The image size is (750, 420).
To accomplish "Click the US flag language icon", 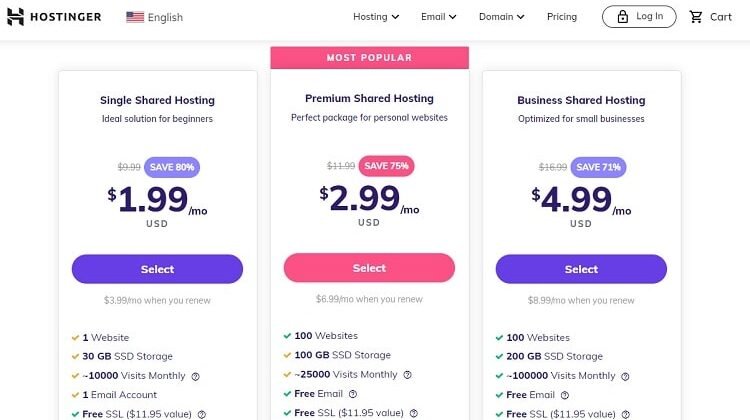I will [x=135, y=17].
